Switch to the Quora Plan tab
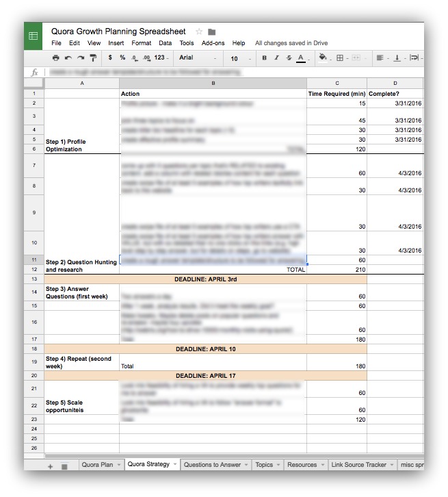This screenshot has width=448, height=497. (x=97, y=465)
